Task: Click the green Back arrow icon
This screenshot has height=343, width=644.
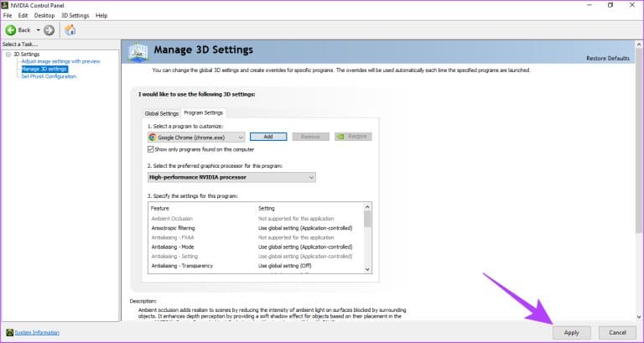Action: tap(11, 30)
